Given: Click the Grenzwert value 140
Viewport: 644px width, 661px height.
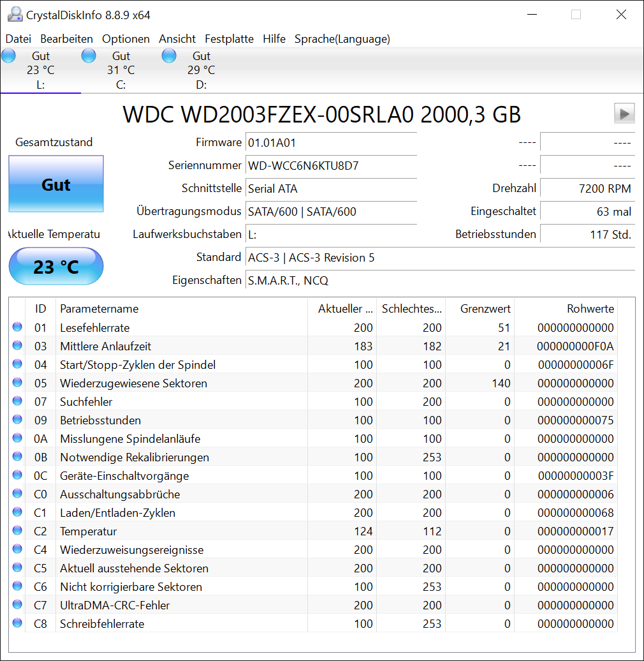Looking at the screenshot, I should point(501,383).
